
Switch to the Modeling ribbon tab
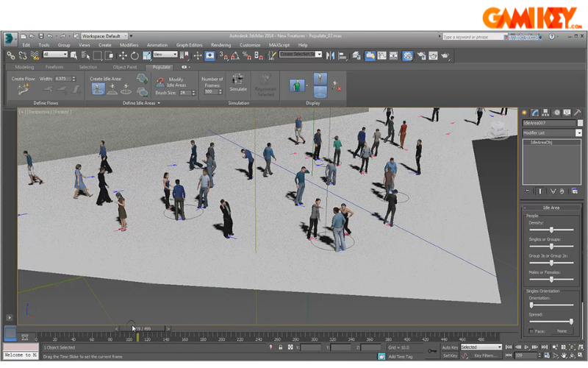(24, 67)
